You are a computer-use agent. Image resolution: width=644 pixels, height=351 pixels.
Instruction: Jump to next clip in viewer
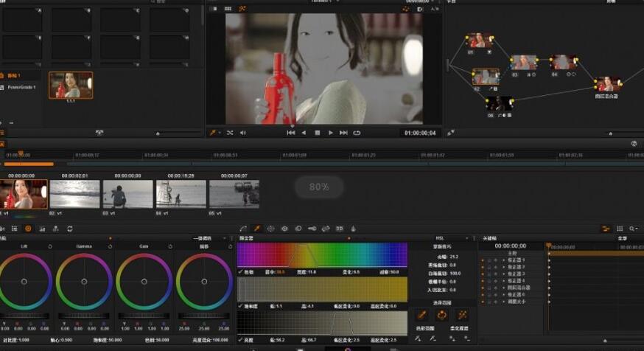343,133
